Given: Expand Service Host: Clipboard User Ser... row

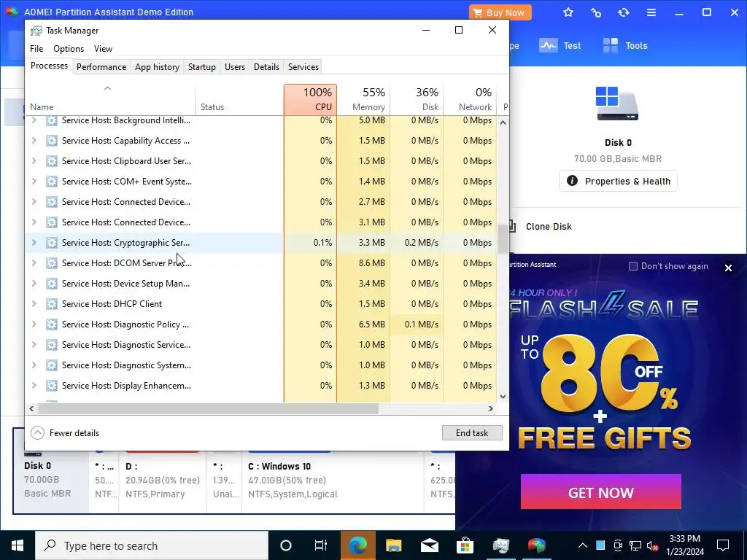Looking at the screenshot, I should coord(34,161).
